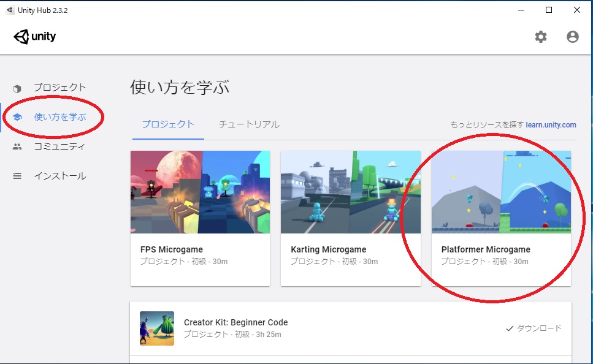Select the FPS Microgame title text
This screenshot has width=593, height=364.
(x=172, y=249)
